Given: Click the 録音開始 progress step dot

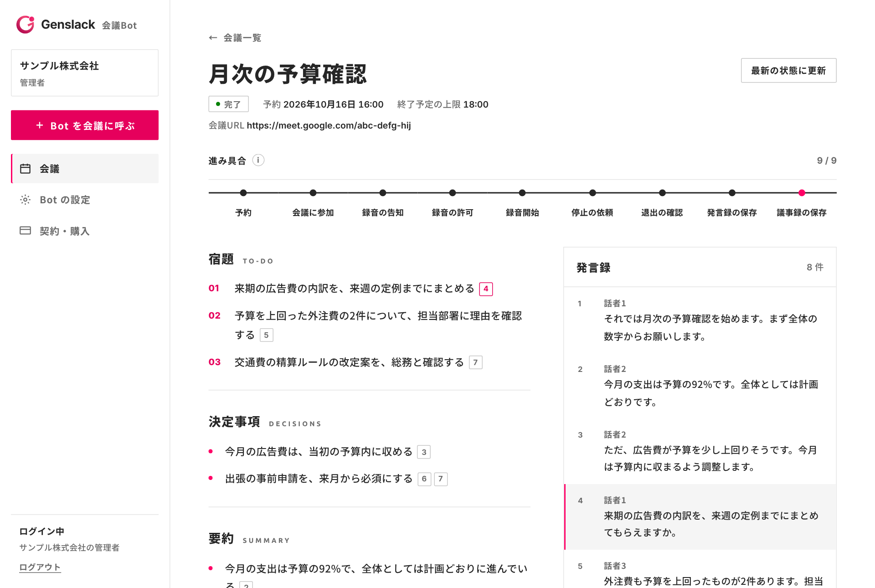Looking at the screenshot, I should (522, 193).
